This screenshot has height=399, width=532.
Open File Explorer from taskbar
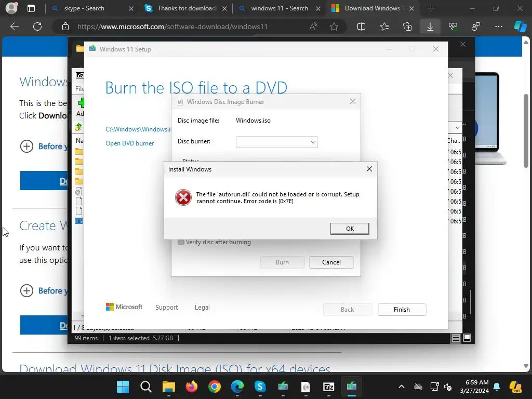click(169, 387)
